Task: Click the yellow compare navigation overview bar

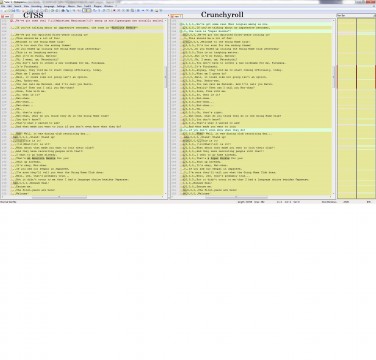Action: (356, 108)
